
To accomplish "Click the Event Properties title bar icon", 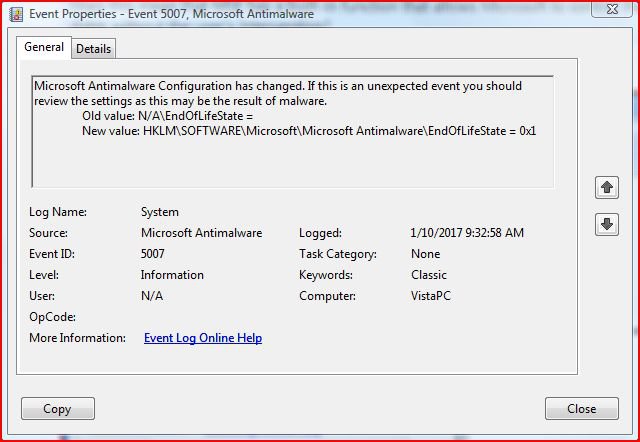I will pyautogui.click(x=16, y=14).
